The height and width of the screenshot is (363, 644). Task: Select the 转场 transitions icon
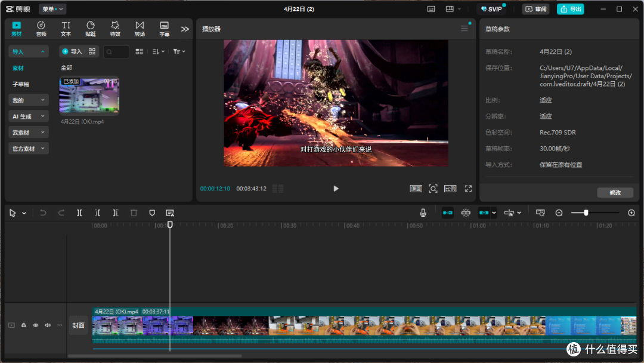[140, 29]
